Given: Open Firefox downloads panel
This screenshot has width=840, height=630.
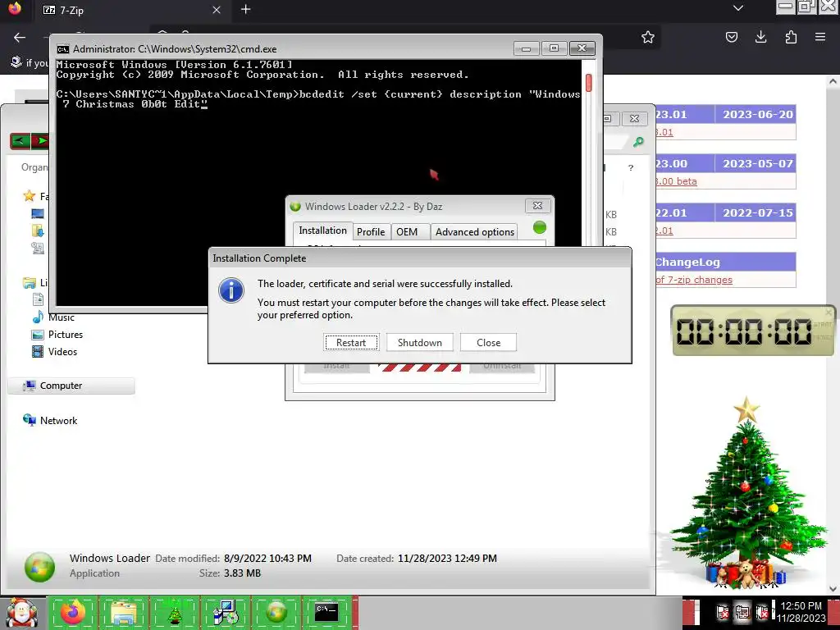Looking at the screenshot, I should [x=760, y=37].
